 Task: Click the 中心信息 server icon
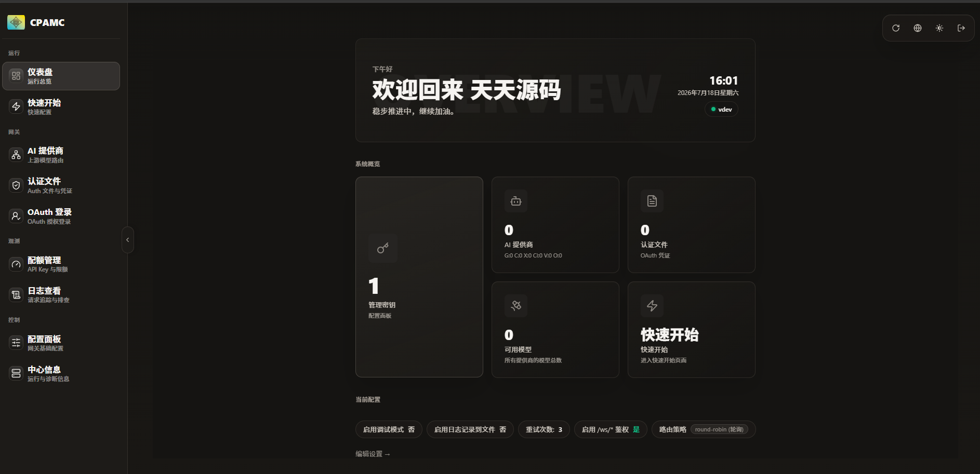coord(16,373)
